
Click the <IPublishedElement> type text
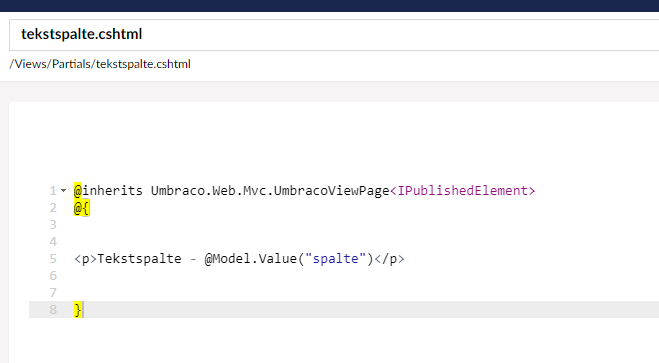click(x=462, y=191)
